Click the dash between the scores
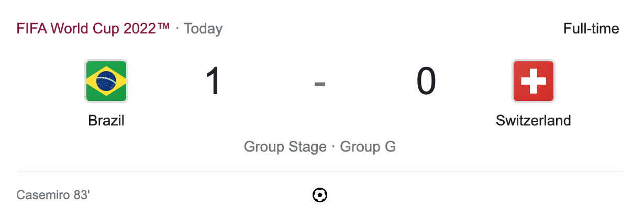 320,83
